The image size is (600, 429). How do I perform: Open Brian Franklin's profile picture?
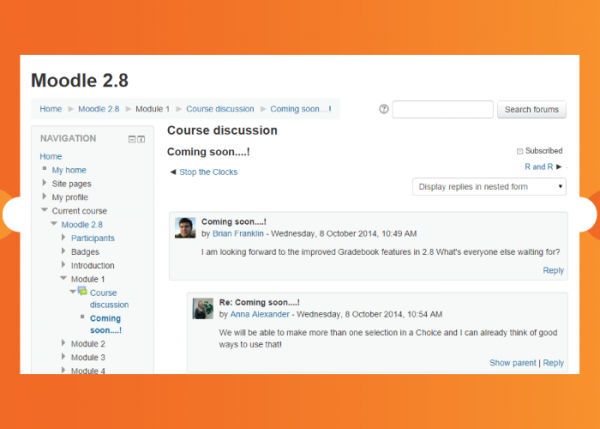185,228
